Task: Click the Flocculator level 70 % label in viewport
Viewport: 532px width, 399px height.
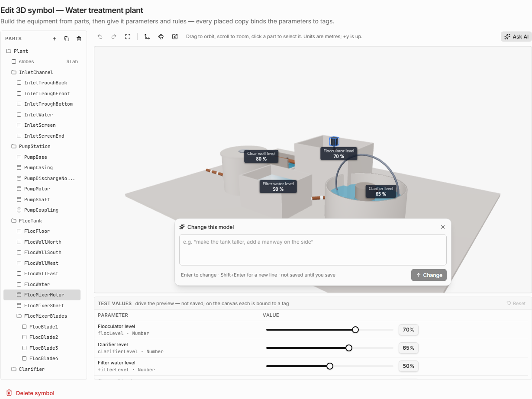Action: click(x=339, y=154)
